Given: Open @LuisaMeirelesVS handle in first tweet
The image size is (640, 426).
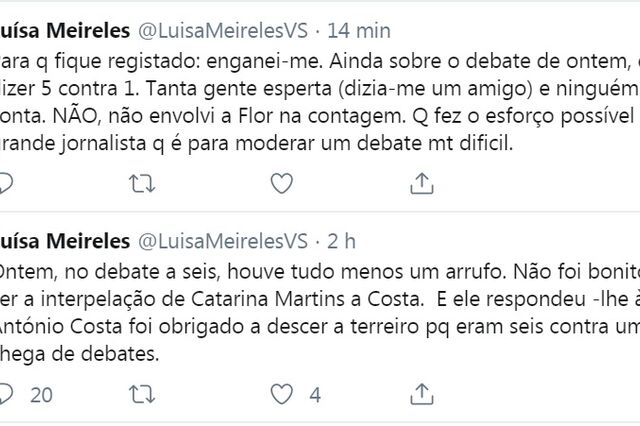Looking at the screenshot, I should pos(223,31).
